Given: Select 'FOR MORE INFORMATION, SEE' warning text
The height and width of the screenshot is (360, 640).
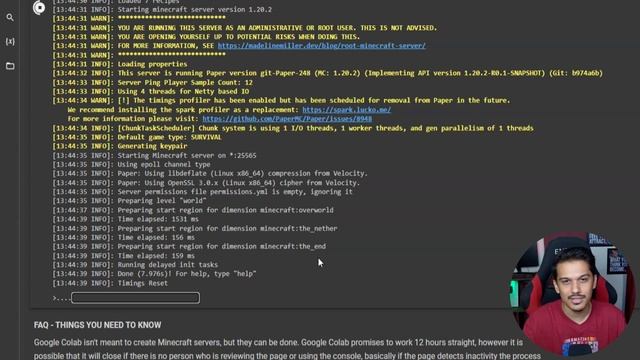Looking at the screenshot, I should pyautogui.click(x=166, y=46).
